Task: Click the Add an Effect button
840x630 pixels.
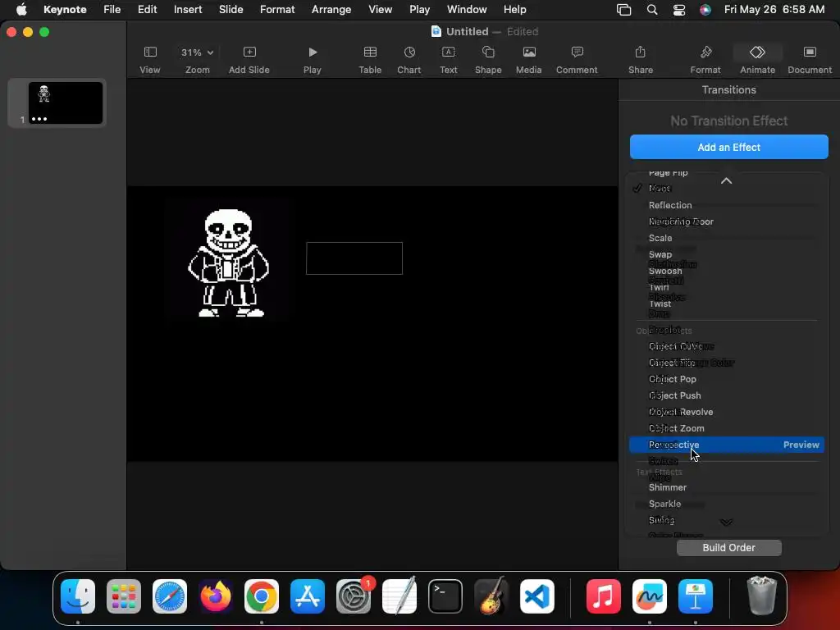Action: click(x=728, y=147)
